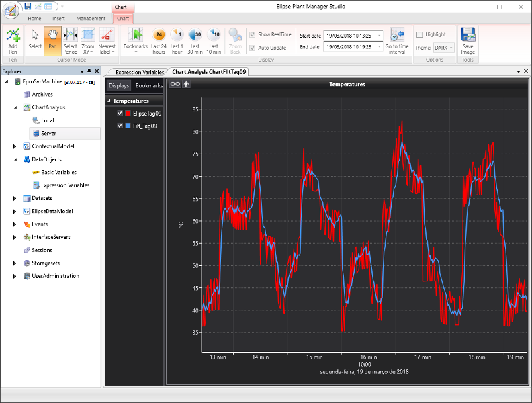Uncheck the Filt_Tag09 pen checkbox
Viewport: 532px width, 403px height.
(120, 126)
